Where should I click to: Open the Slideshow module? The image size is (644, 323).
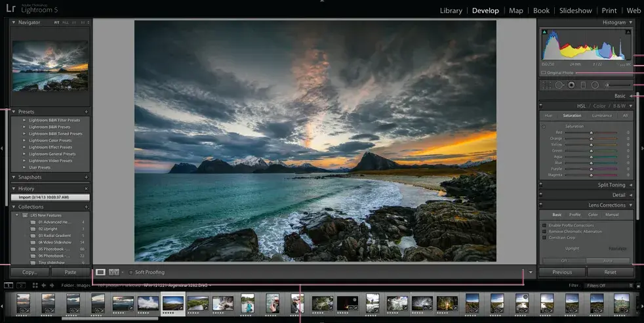(x=575, y=11)
